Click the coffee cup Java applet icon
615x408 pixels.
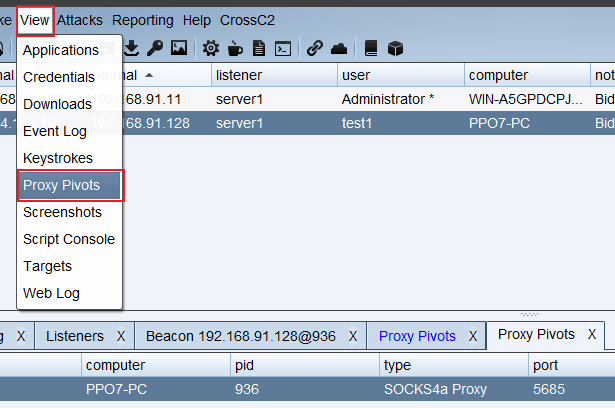235,49
